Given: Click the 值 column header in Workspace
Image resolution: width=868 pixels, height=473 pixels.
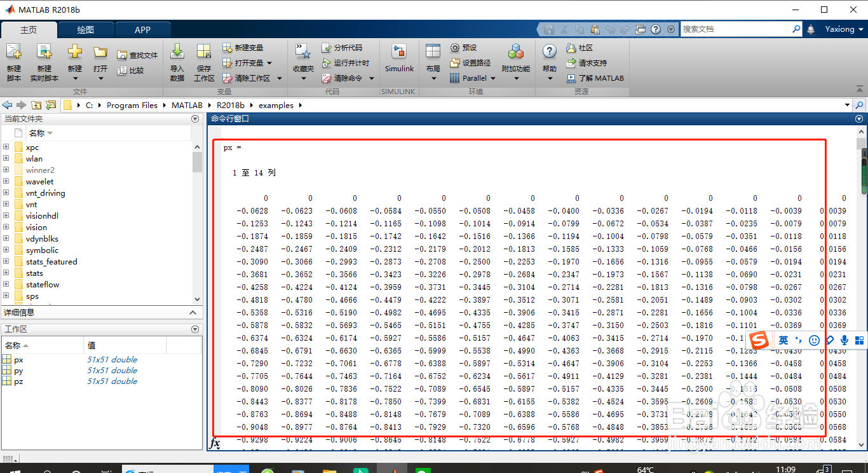Looking at the screenshot, I should (125, 345).
